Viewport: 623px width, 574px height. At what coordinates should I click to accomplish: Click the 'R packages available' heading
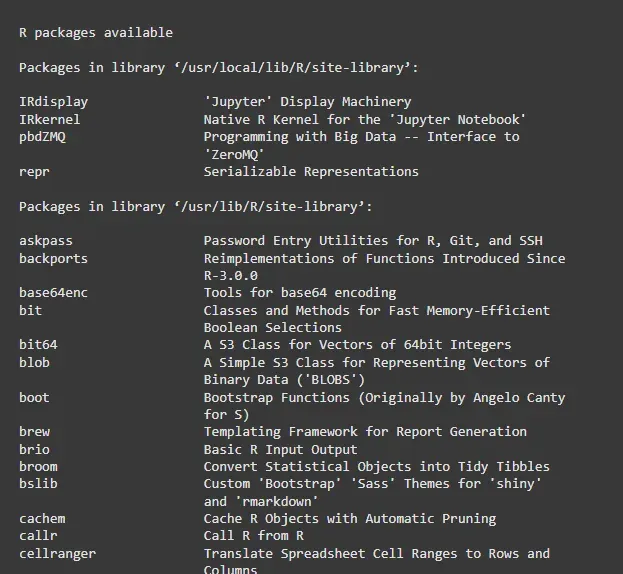click(x=96, y=32)
